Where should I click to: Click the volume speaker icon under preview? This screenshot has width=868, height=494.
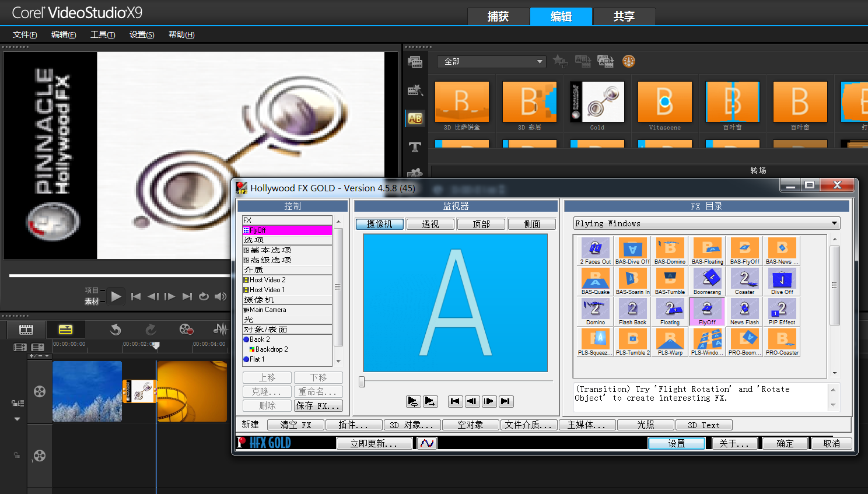pyautogui.click(x=220, y=296)
